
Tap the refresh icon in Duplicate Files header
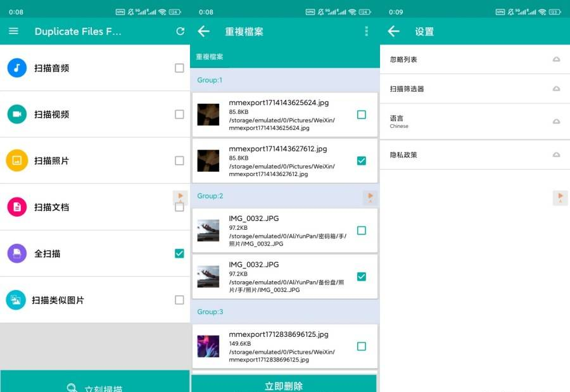coord(180,31)
